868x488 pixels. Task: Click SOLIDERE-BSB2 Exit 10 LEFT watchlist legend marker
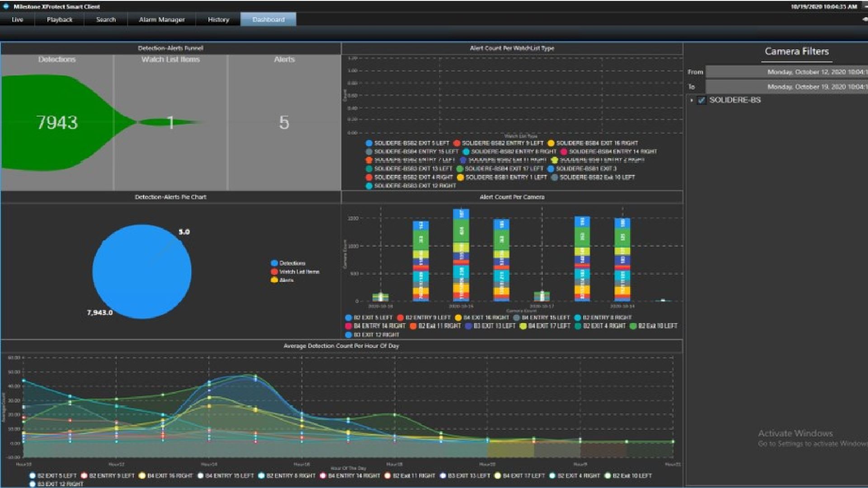554,178
